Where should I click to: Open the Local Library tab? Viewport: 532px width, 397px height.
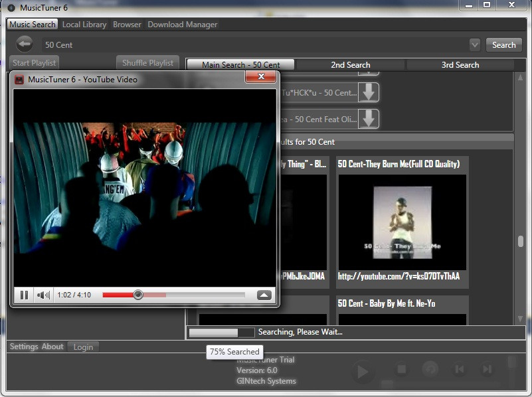[84, 25]
